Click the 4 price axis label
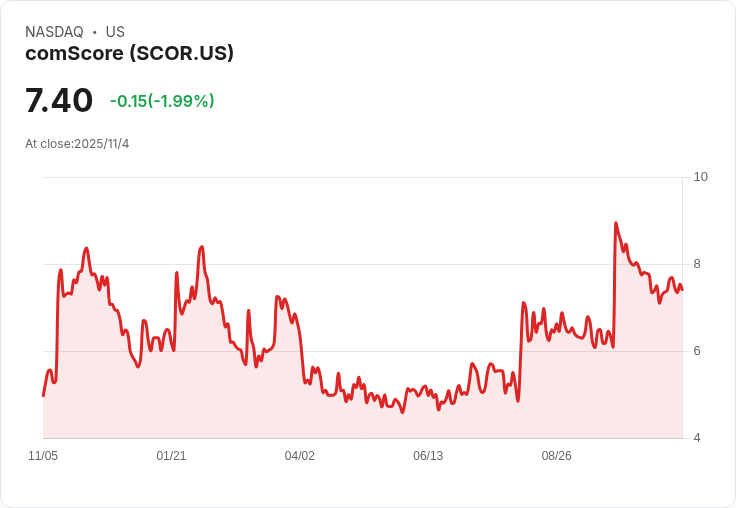Image resolution: width=736 pixels, height=508 pixels. coord(697,438)
